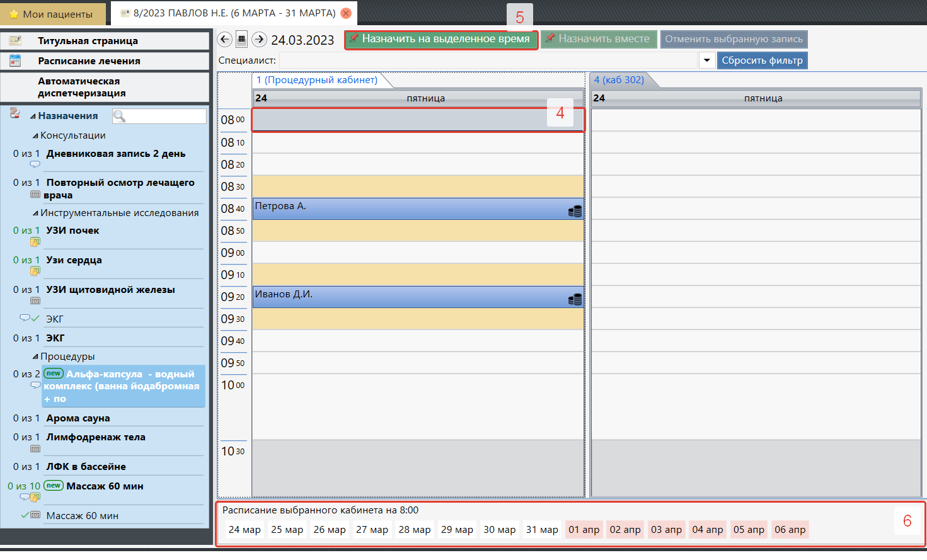Go to the previous day arrow
Viewport: 927px width, 560px height.
(224, 40)
